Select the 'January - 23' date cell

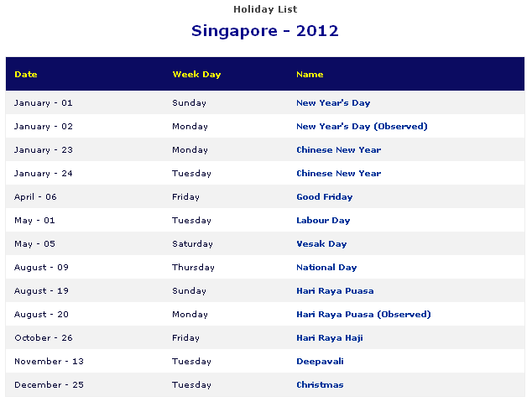tap(44, 149)
